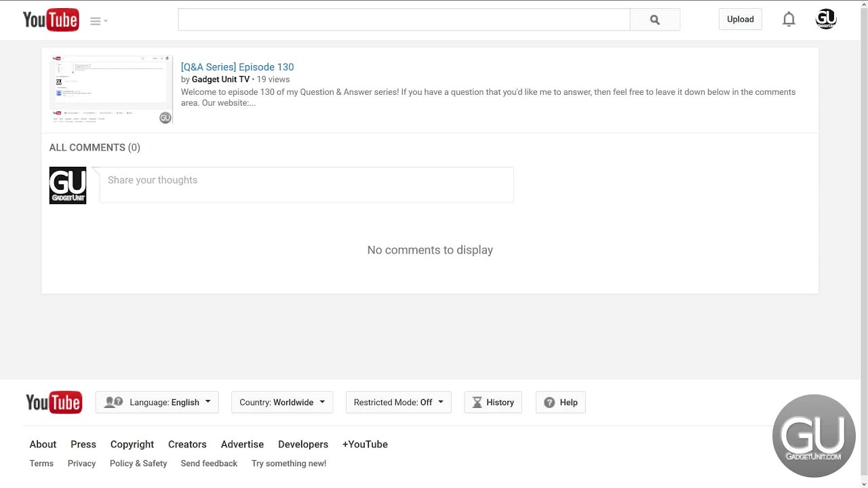The width and height of the screenshot is (868, 488).
Task: Open the GU account avatar menu
Action: pyautogui.click(x=826, y=20)
